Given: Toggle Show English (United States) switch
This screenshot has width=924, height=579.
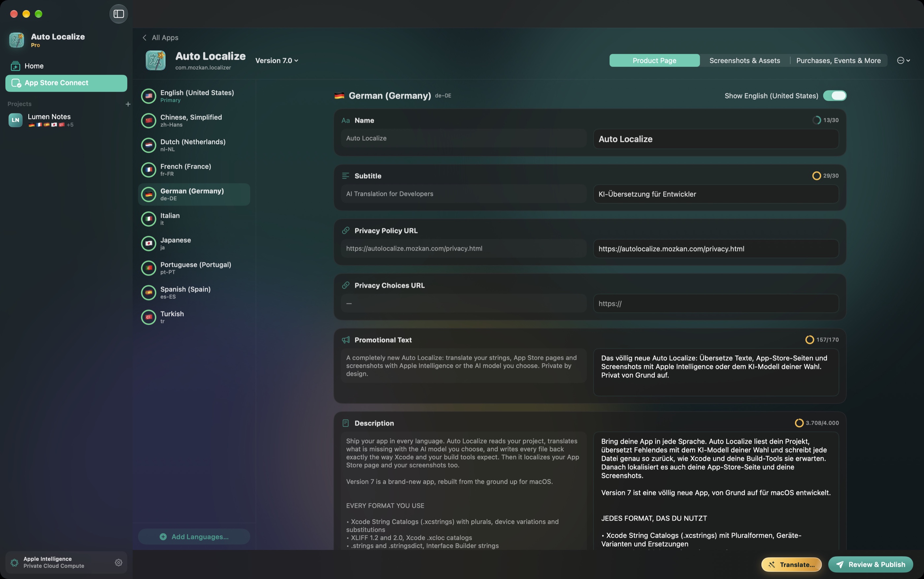Looking at the screenshot, I should (x=835, y=96).
